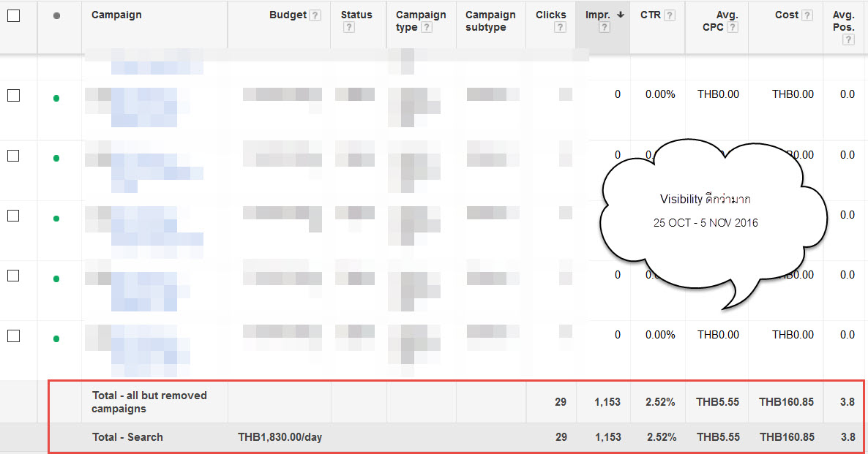The height and width of the screenshot is (454, 868).
Task: Click the descending sort arrow on Impr.
Action: coord(619,13)
